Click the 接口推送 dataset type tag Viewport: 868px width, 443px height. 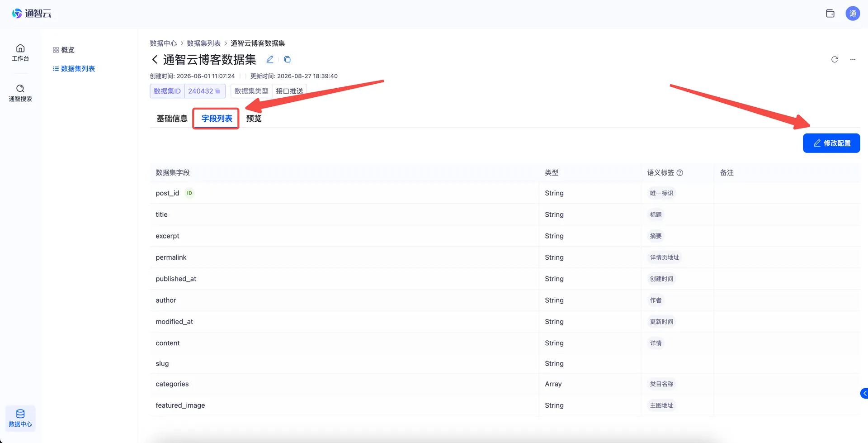(289, 91)
